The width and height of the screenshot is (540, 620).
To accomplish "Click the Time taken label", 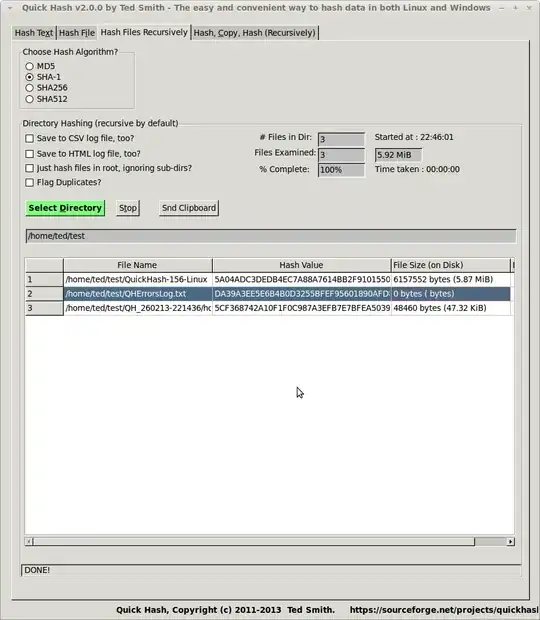I will (x=417, y=169).
